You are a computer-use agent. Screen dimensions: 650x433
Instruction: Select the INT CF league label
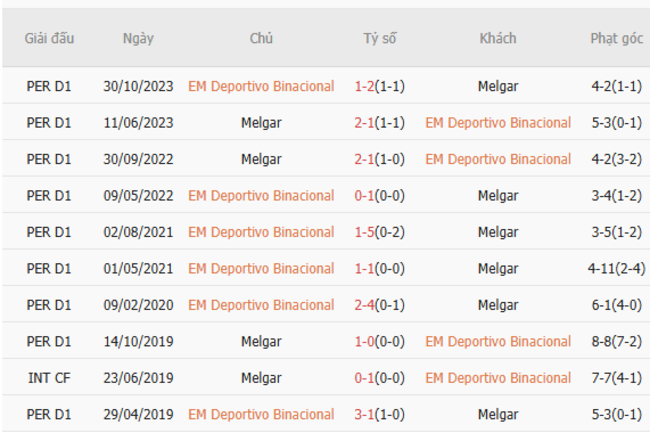tap(49, 378)
